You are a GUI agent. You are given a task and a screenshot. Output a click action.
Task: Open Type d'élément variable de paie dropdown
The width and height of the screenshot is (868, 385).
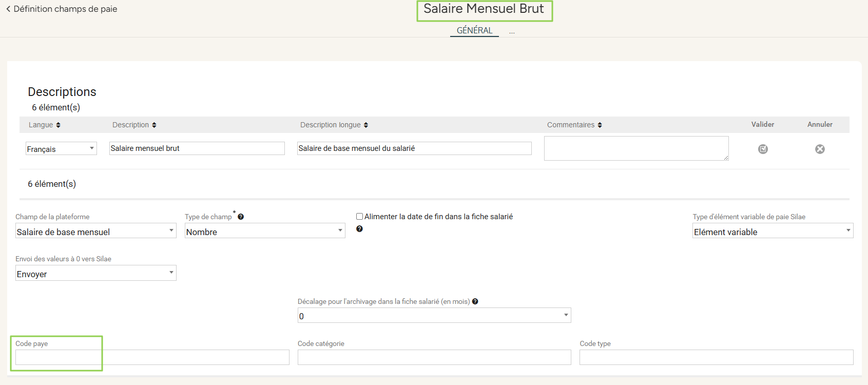pos(773,231)
